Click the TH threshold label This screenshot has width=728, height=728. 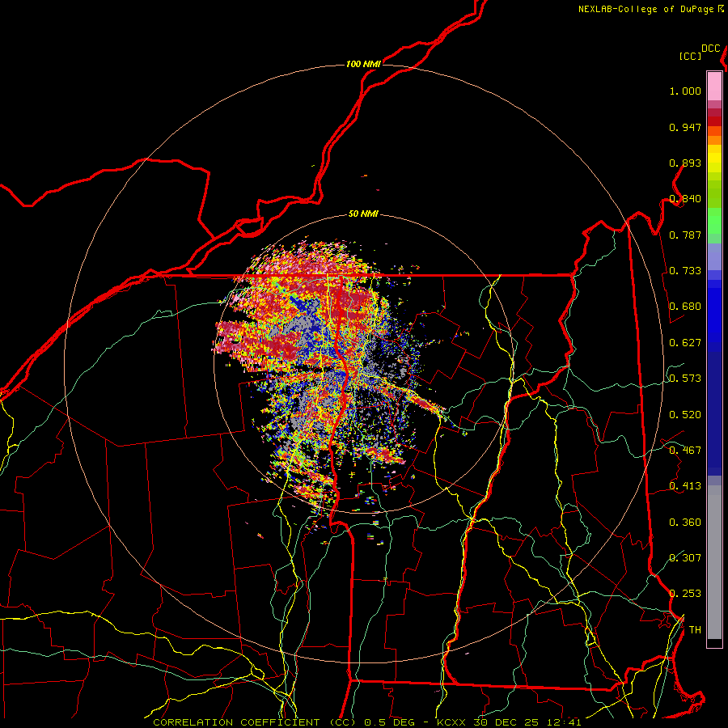(x=695, y=630)
